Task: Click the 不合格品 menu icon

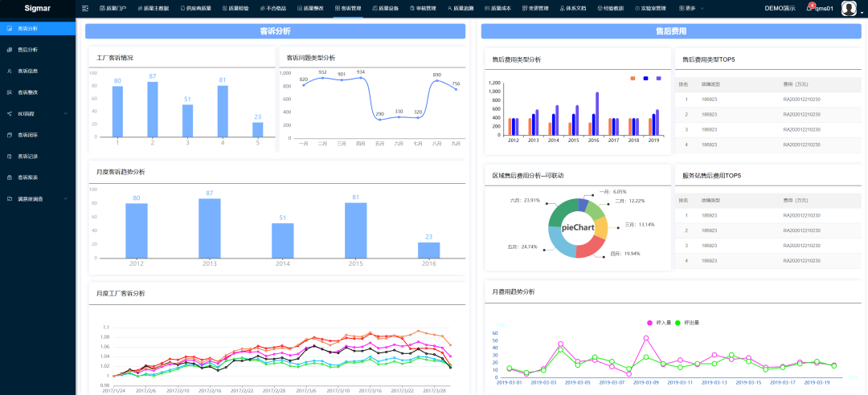Action: click(x=262, y=8)
